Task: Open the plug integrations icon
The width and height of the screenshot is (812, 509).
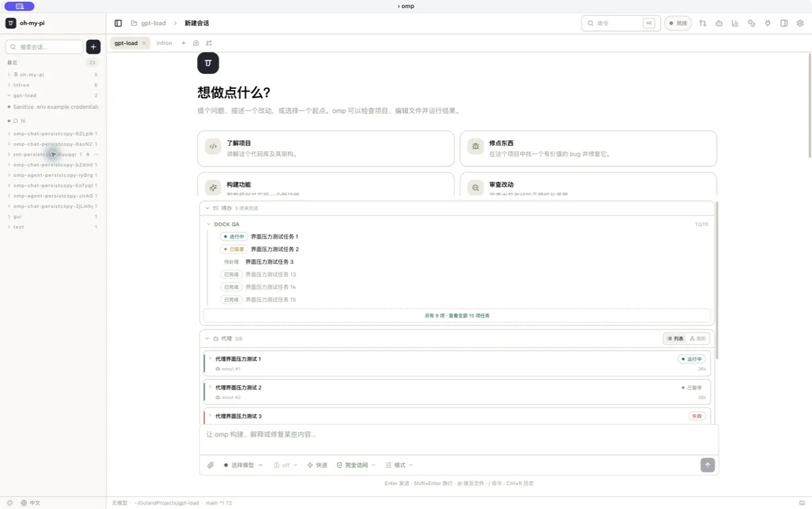Action: [768, 23]
